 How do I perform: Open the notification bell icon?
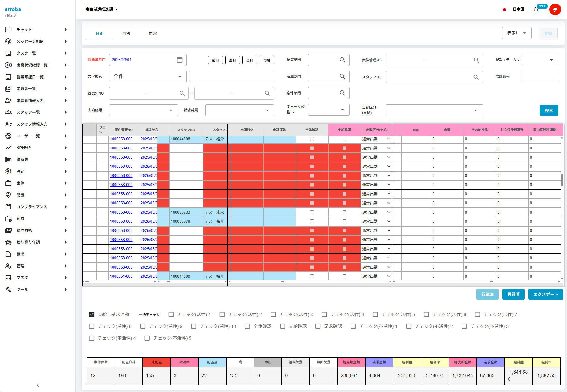pos(536,9)
